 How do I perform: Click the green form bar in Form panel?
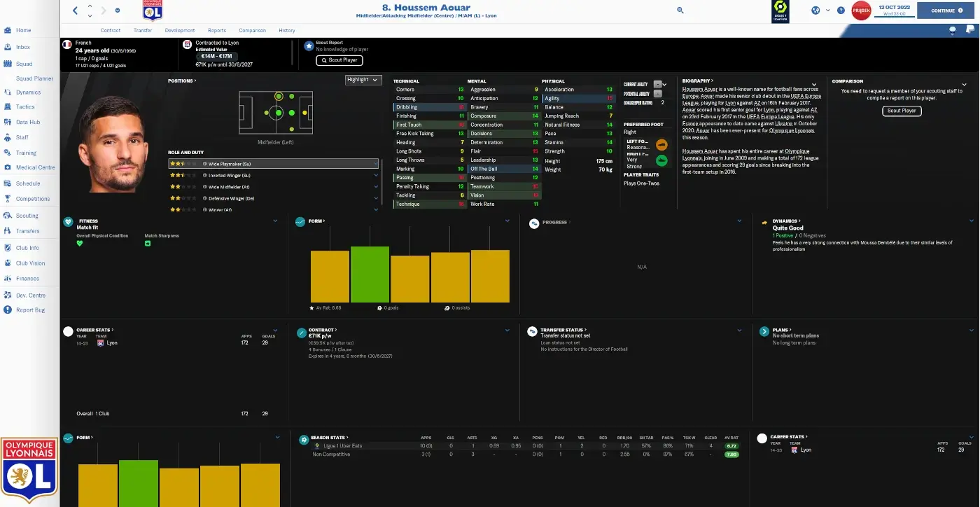point(370,274)
